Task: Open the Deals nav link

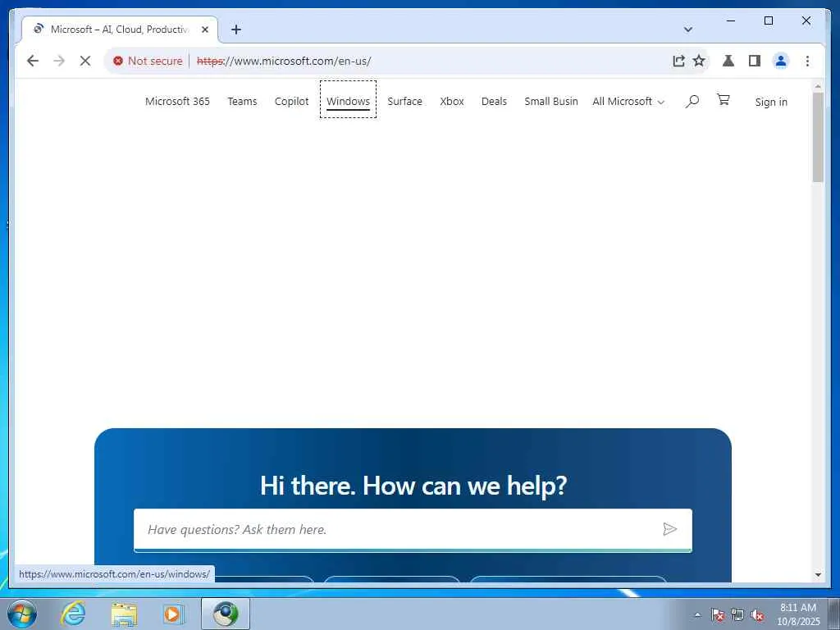Action: [x=494, y=101]
